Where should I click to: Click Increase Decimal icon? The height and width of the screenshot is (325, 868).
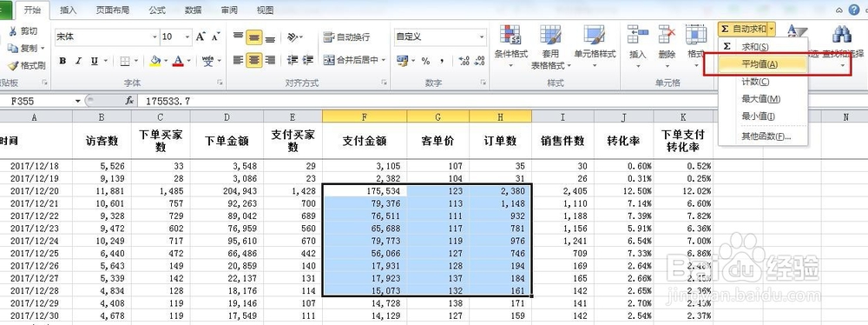(464, 61)
